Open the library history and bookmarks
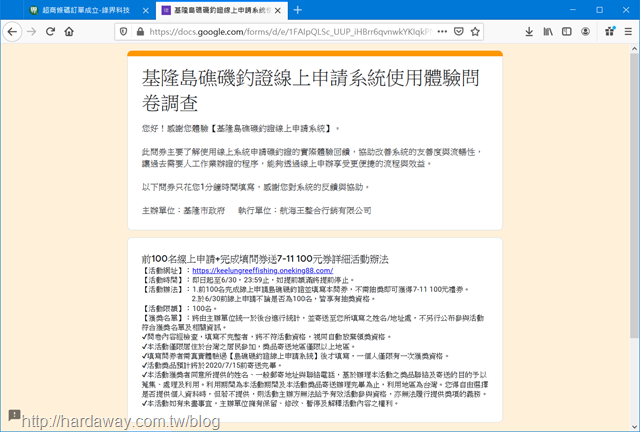Screen dimensions: 640x432 548,31
